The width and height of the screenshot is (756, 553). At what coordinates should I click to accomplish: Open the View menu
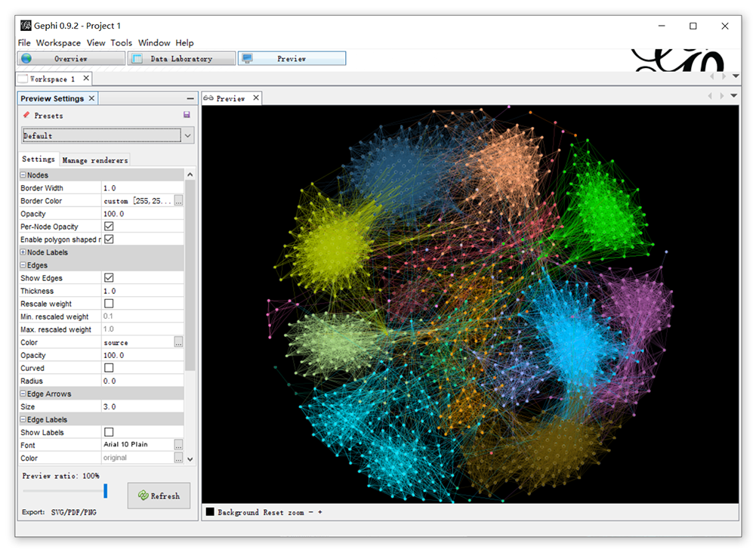96,43
